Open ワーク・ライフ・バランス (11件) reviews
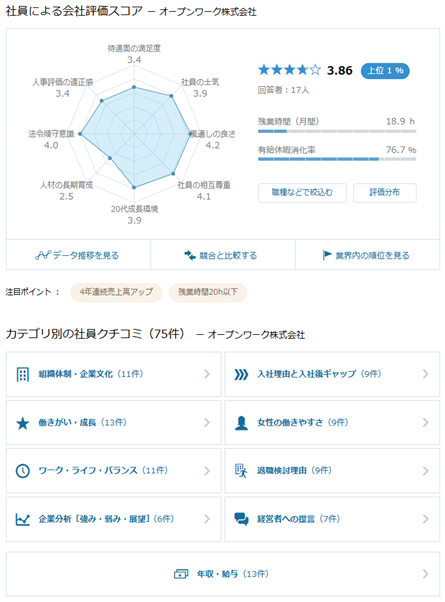 (x=114, y=471)
